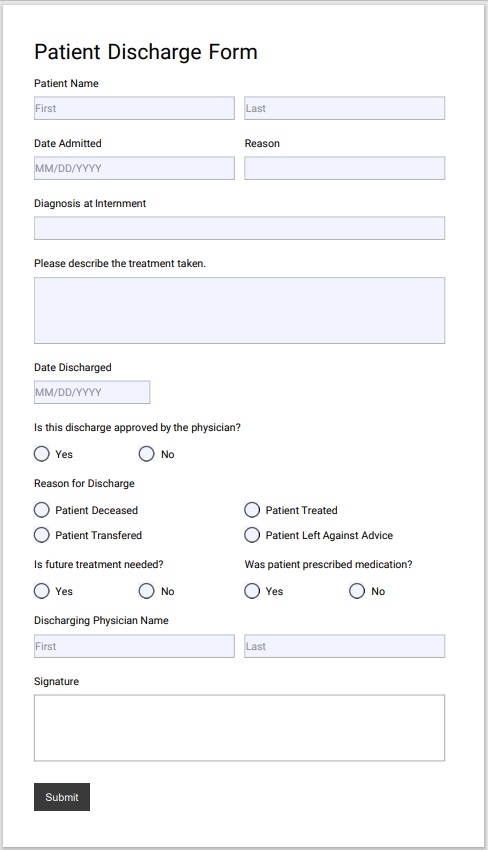
Task: Click the Reason text field
Action: click(344, 168)
